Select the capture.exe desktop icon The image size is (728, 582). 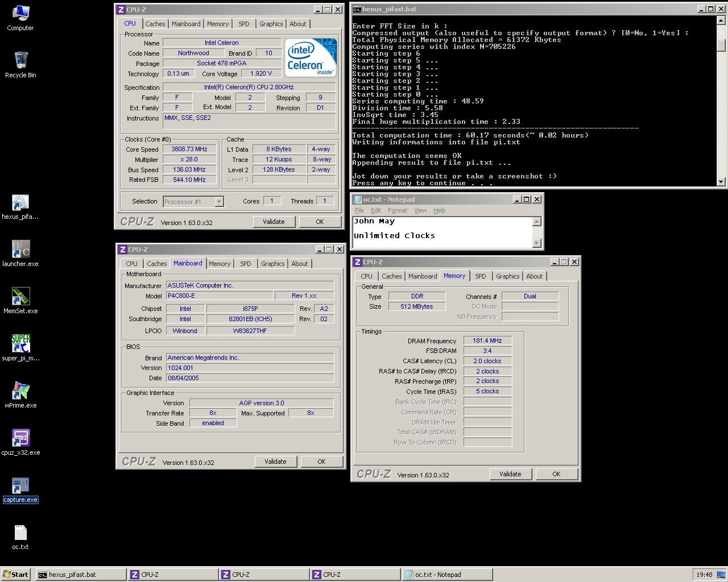coord(20,489)
